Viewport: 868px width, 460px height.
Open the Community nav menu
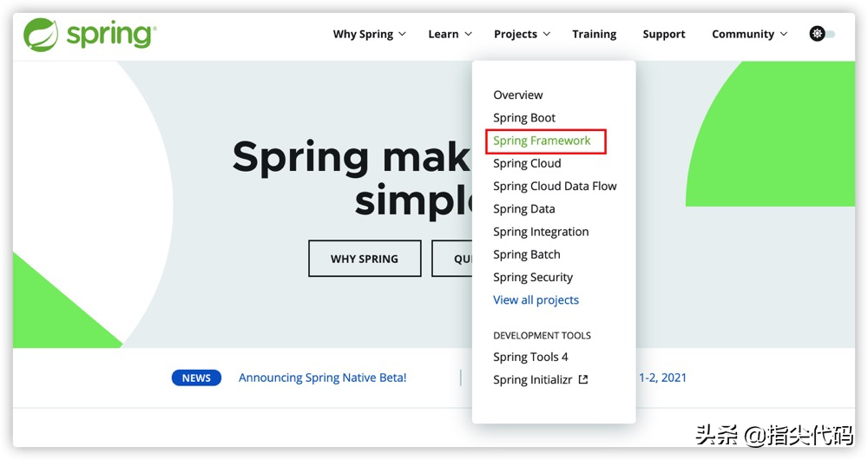pos(750,35)
